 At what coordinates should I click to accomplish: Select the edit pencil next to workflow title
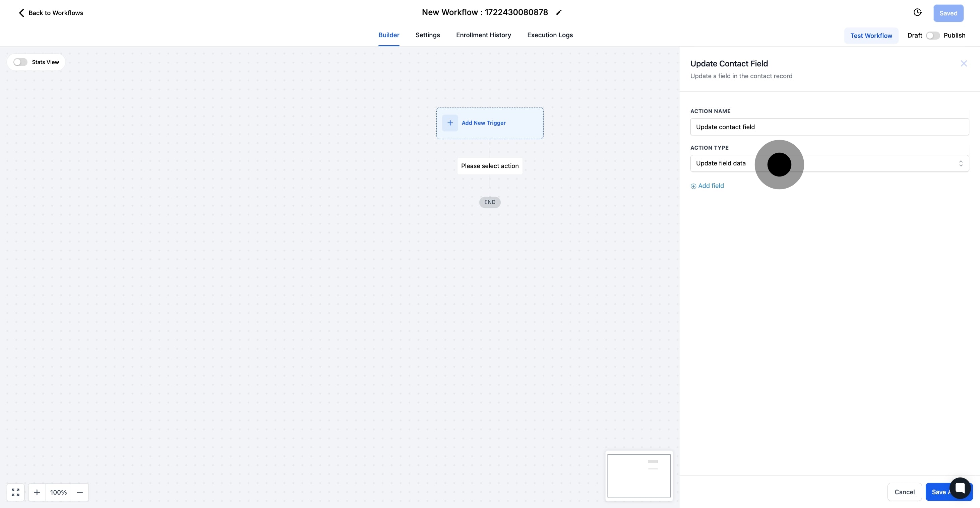[558, 12]
